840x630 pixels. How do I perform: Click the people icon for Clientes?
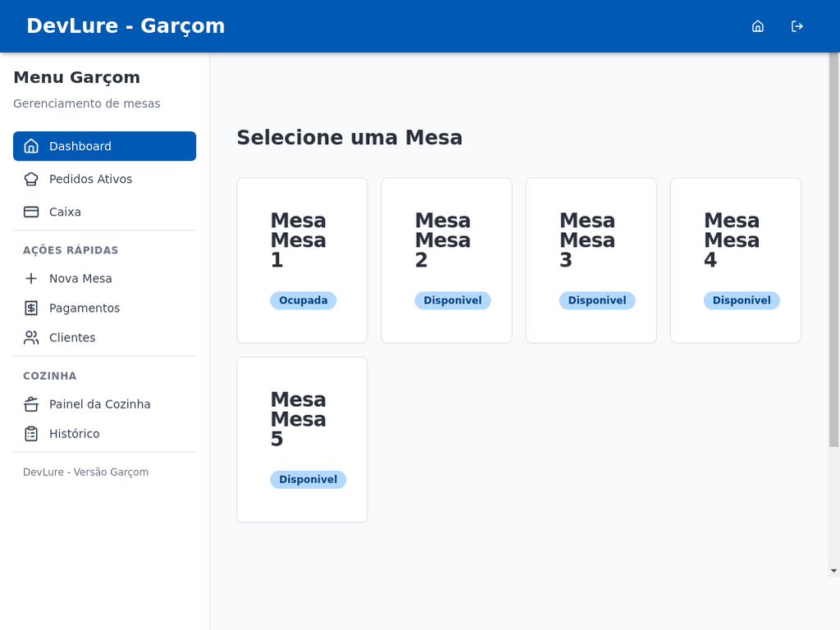[31, 337]
